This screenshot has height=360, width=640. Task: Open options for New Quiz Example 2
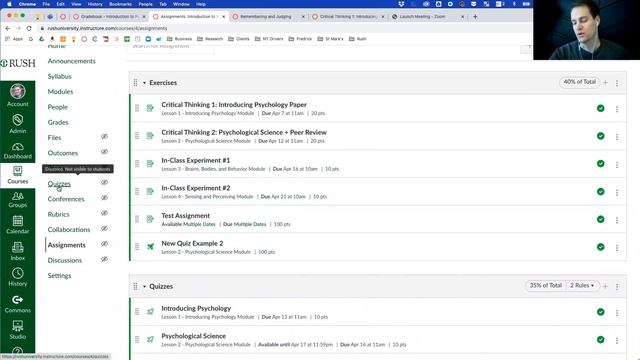pyautogui.click(x=617, y=248)
